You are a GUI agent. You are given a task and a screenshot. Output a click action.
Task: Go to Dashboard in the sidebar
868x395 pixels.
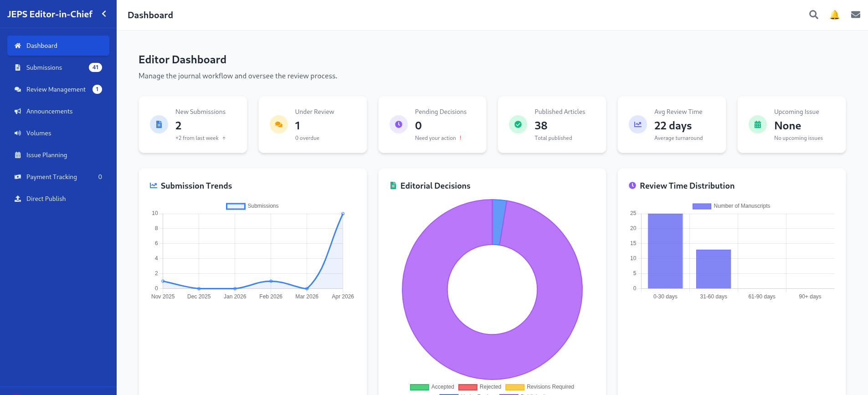click(x=58, y=46)
